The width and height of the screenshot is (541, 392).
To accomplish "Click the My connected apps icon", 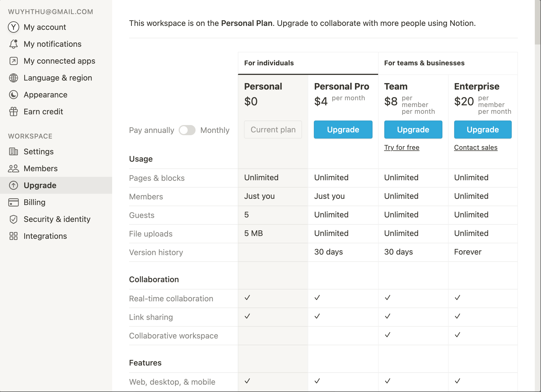I will tap(13, 61).
